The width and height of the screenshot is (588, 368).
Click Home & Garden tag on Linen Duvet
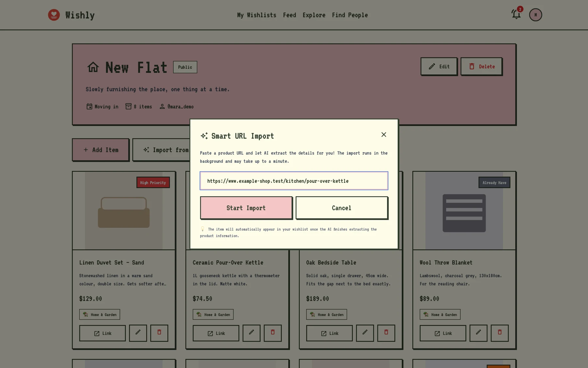[100, 315]
